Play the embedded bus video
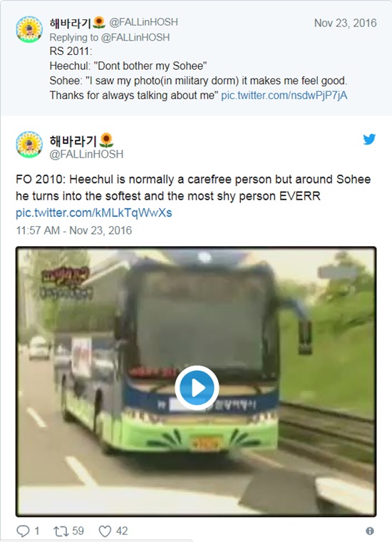Screen dimensions: 392x542 [x=197, y=388]
